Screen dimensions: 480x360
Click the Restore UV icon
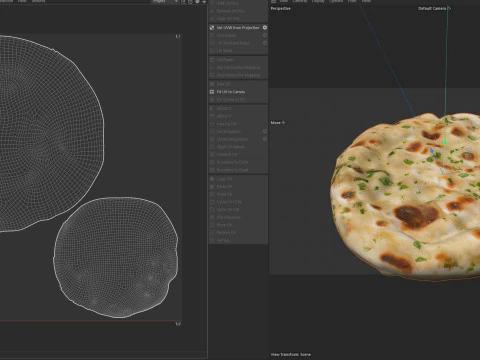212,233
